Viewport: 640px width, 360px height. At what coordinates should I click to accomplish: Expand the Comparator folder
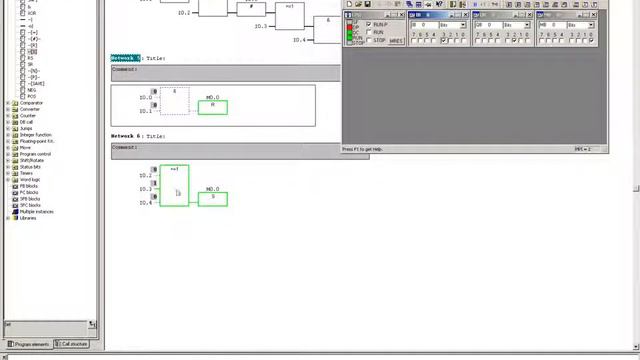pyautogui.click(x=8, y=103)
